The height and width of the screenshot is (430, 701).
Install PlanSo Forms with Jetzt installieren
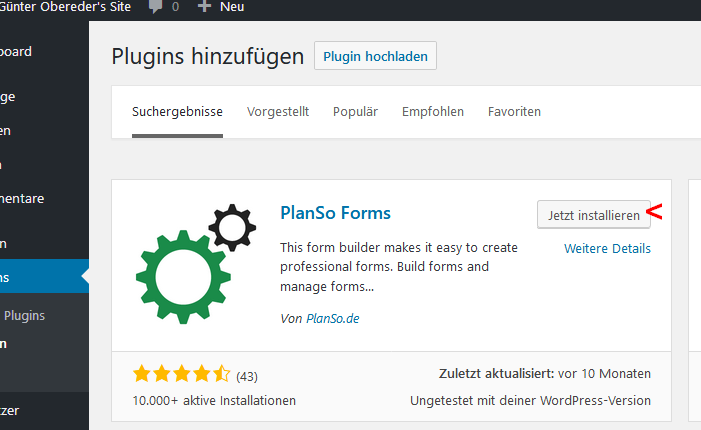(x=594, y=215)
